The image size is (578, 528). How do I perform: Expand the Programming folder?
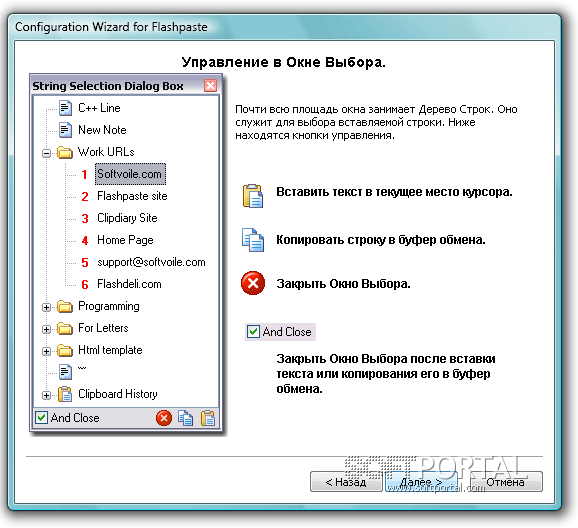tap(46, 307)
